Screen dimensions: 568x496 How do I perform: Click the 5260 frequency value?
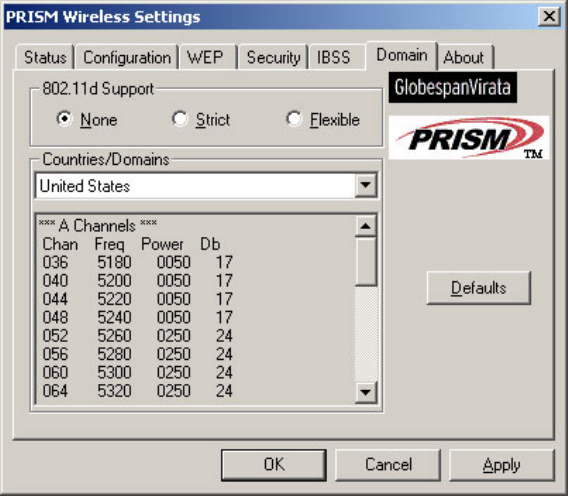(114, 336)
